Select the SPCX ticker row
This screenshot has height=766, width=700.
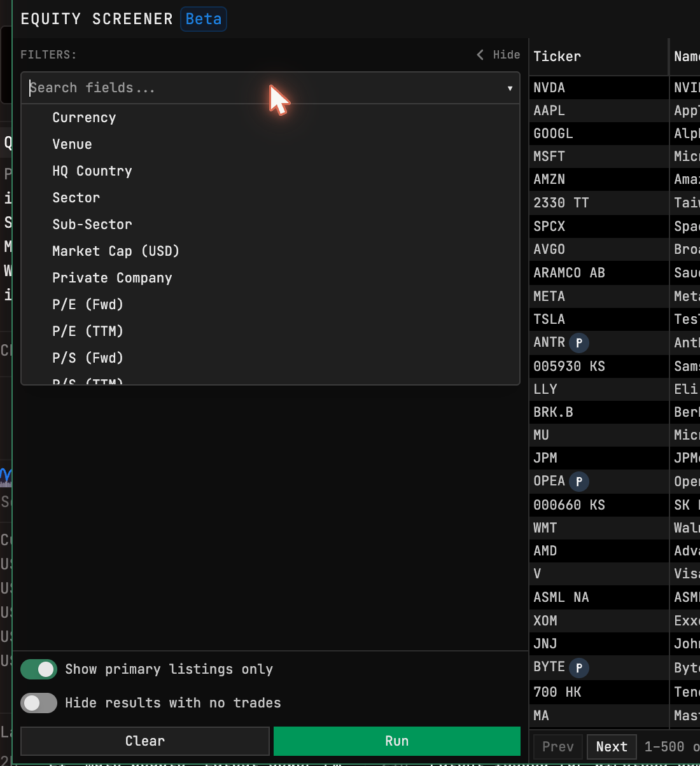(599, 226)
